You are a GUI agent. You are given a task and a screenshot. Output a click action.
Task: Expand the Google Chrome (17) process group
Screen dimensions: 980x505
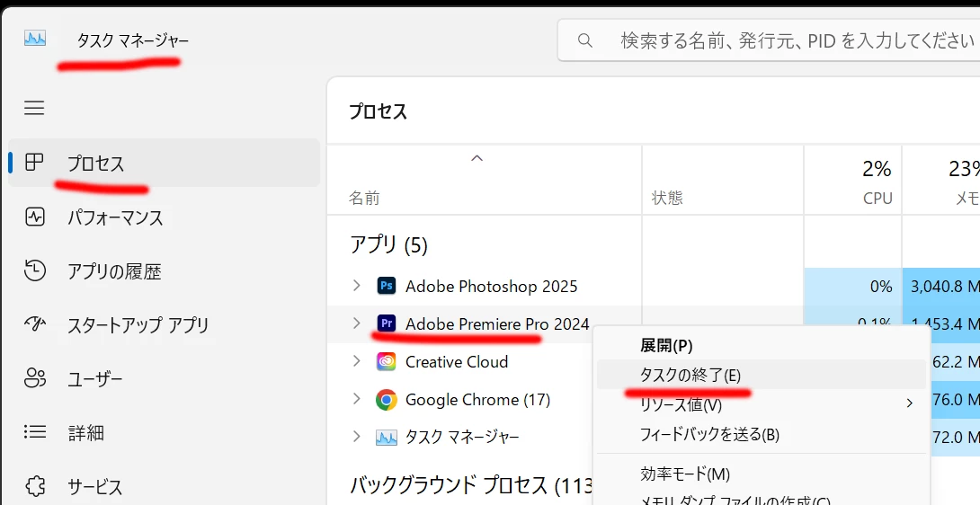pyautogui.click(x=357, y=399)
